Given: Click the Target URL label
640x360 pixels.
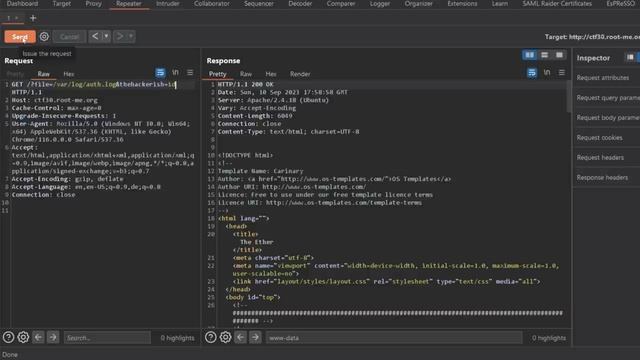Looking at the screenshot, I should tap(592, 37).
